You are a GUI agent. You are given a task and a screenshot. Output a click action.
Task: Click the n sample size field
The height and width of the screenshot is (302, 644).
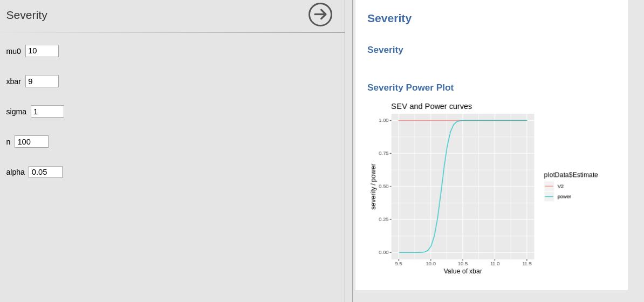click(x=31, y=142)
